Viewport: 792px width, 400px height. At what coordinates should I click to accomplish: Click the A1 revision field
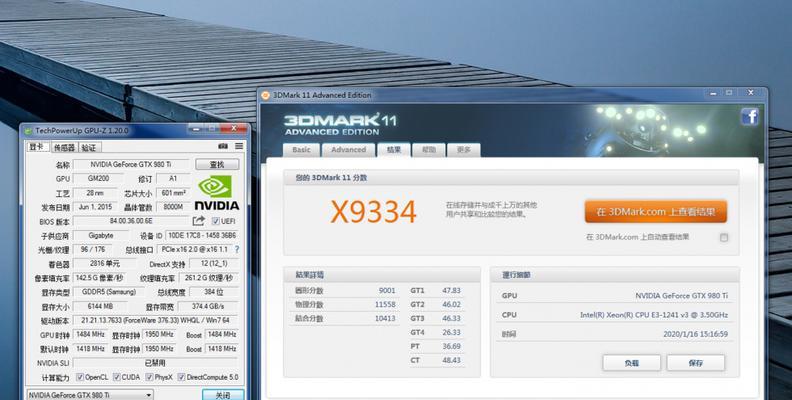[x=173, y=179]
